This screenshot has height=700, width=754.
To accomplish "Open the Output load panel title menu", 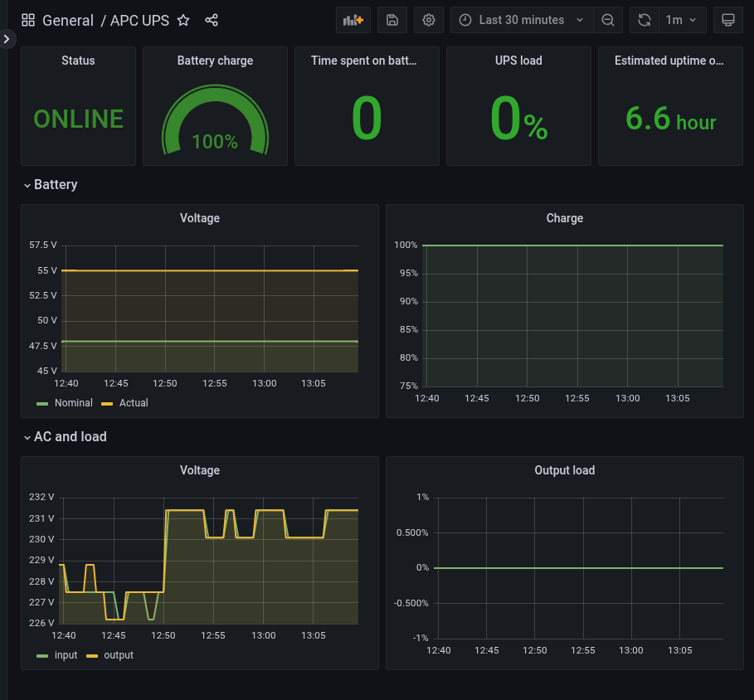I will [565, 470].
